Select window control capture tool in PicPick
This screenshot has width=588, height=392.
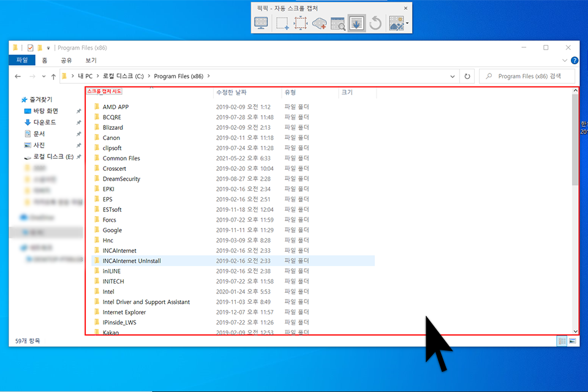coord(338,23)
